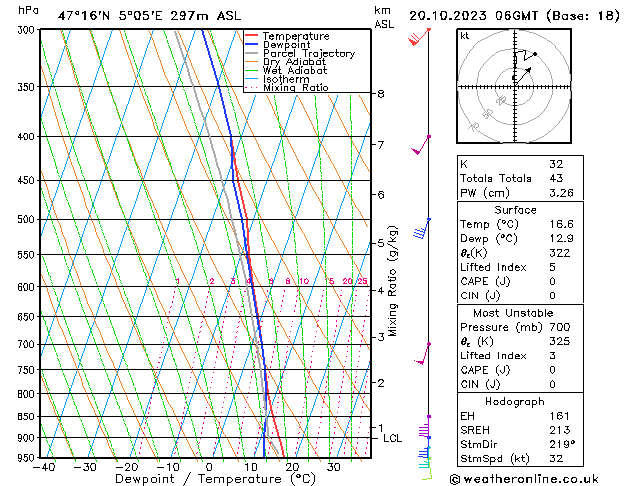Click the 'Hodograph' section heading

(x=515, y=402)
